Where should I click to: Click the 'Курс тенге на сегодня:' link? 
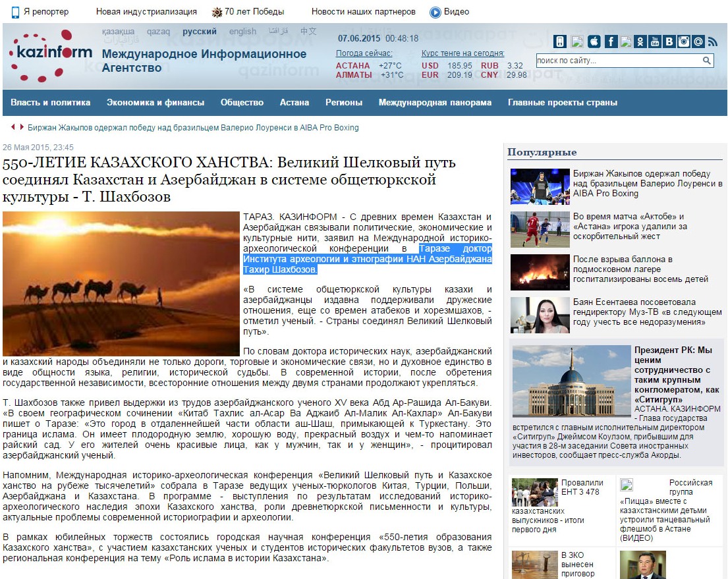pyautogui.click(x=463, y=53)
